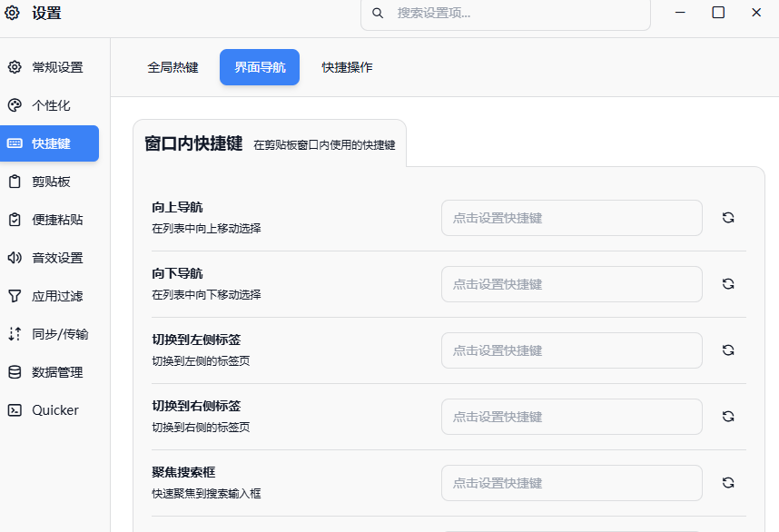Set shortcut field for 切换到右侧标签
Viewport: 779px width, 532px height.
point(572,417)
